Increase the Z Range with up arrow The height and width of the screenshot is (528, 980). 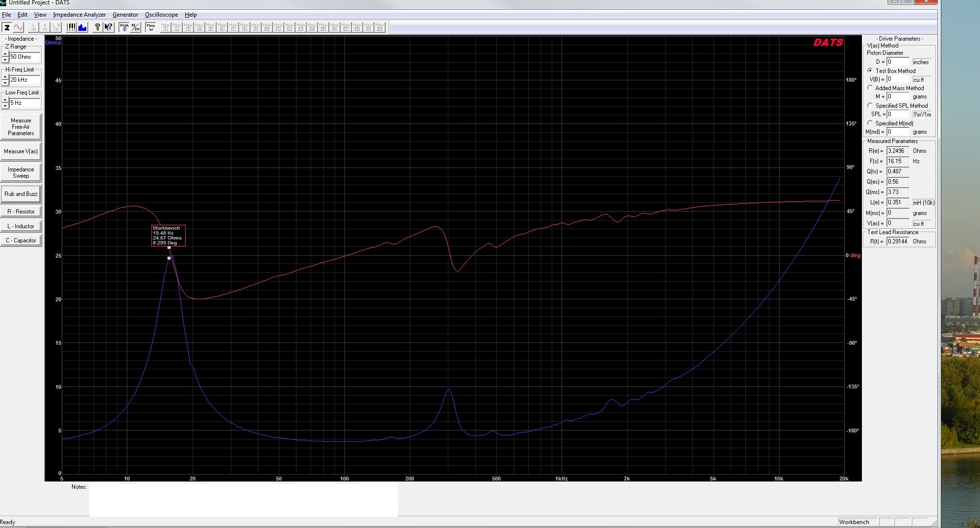(x=5, y=54)
